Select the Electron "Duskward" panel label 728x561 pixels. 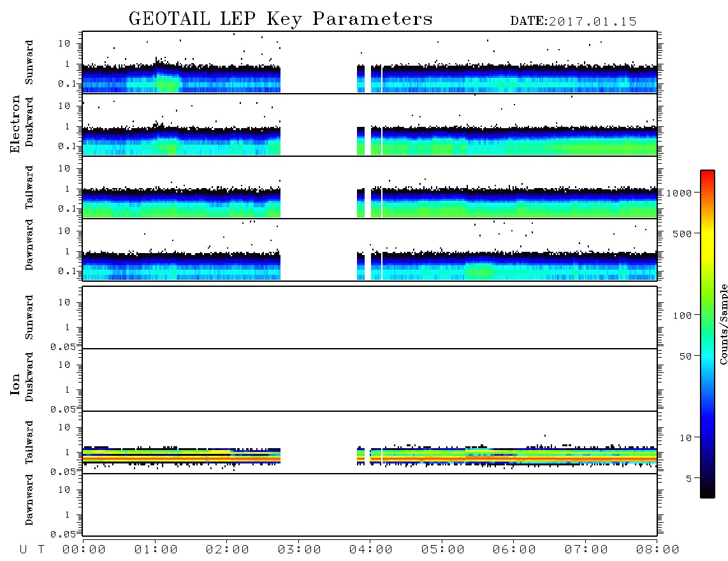point(29,122)
